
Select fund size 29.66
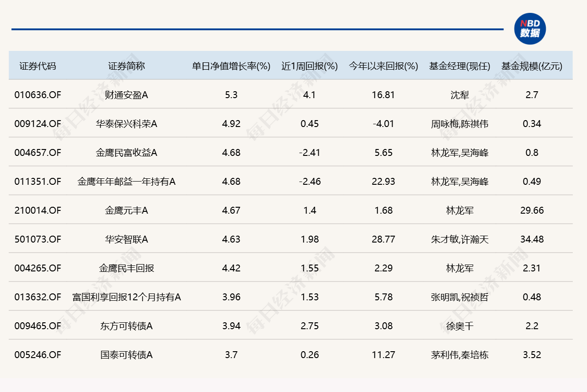(x=532, y=210)
